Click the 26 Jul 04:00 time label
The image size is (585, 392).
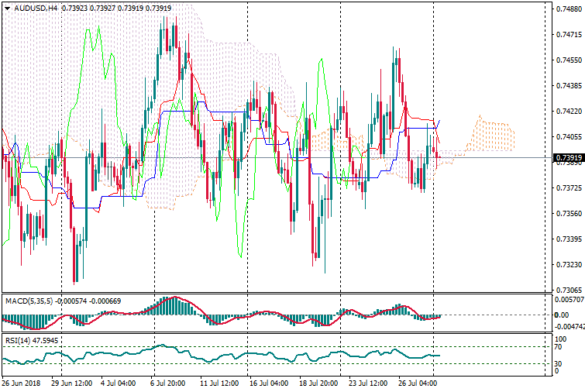[418, 383]
